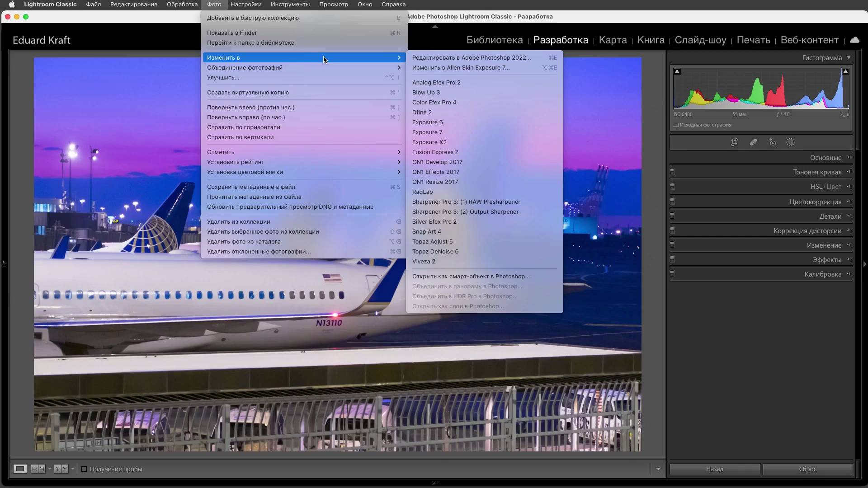Hide the right panel group with edge arrow
This screenshot has width=868, height=488.
(865, 264)
